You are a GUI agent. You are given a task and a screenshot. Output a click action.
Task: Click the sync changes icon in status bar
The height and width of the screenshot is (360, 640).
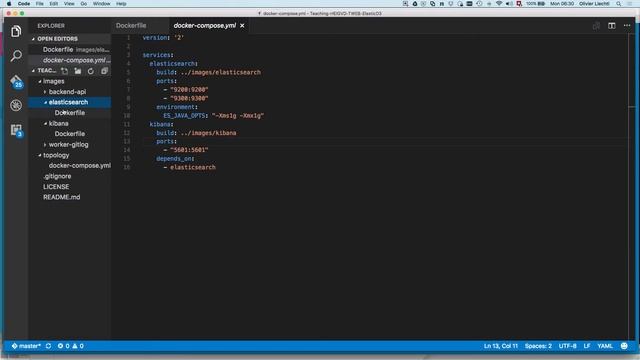pos(48,346)
